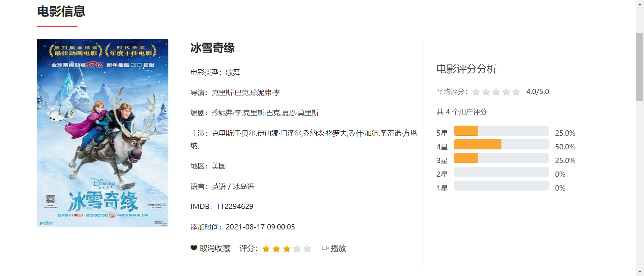This screenshot has height=276, width=644.
Task: Click the 25.0% percentage for 3星
Action: click(x=565, y=161)
